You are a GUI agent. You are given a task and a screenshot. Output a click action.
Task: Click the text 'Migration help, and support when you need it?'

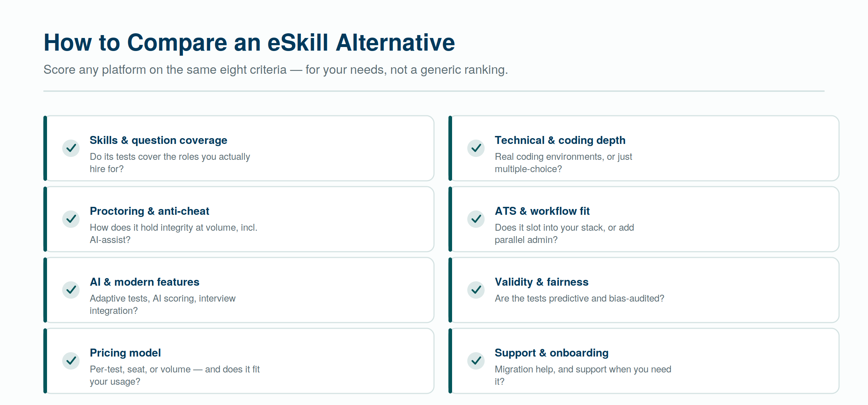[x=583, y=375]
